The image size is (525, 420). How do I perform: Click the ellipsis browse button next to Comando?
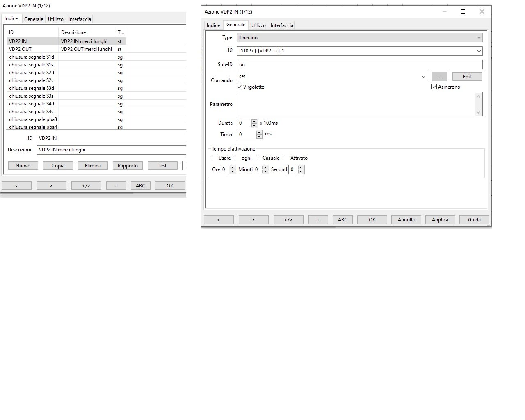[x=439, y=77]
